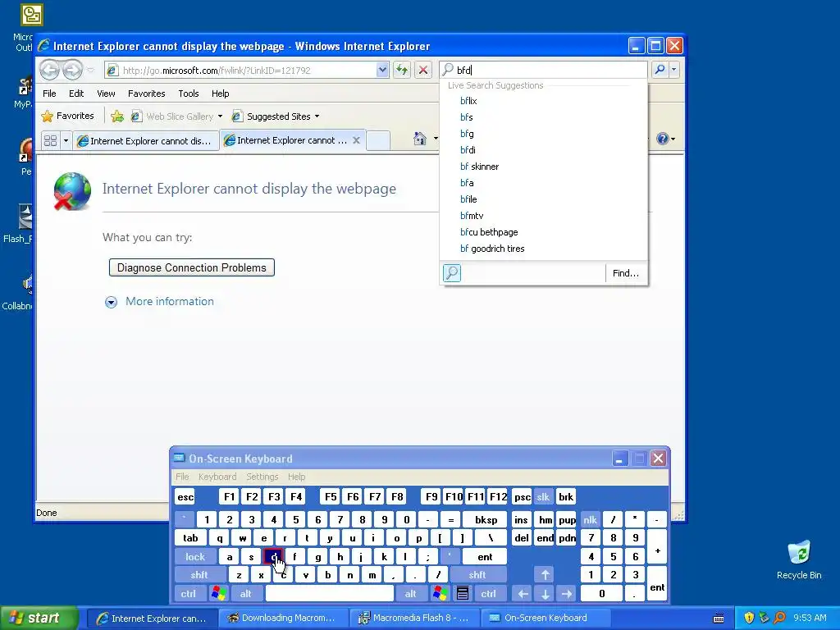Open recent pages dropdown next to Forward
Screen dimensions: 840x630
pyautogui.click(x=90, y=70)
